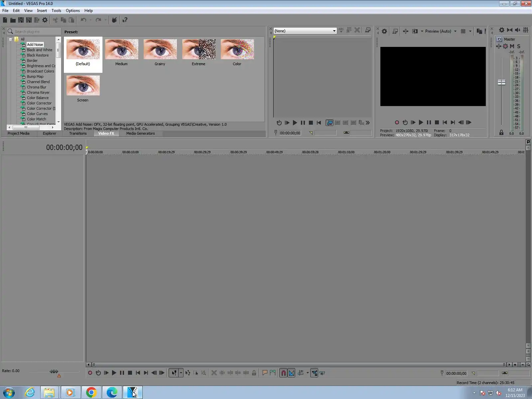
Task: Click the External Monitor icon in Video Preview
Action: coord(395,31)
